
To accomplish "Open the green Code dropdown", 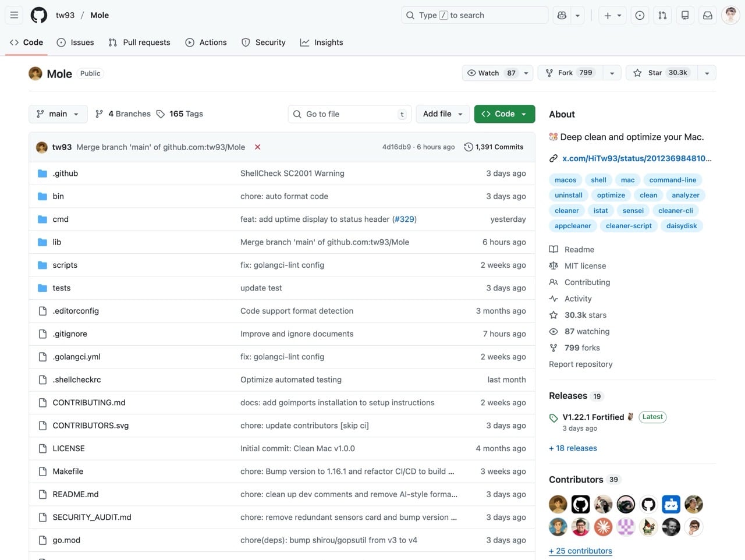I will 504,114.
